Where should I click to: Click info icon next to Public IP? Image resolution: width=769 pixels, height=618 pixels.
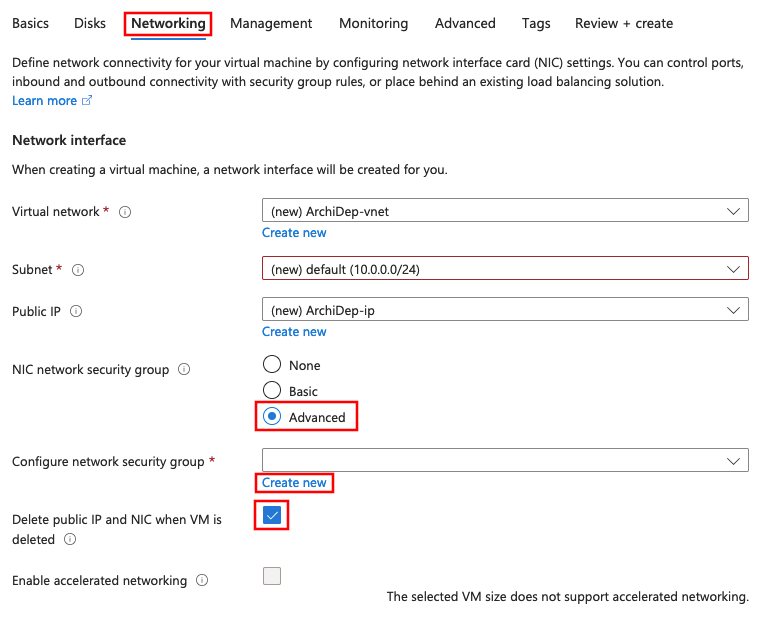click(76, 311)
